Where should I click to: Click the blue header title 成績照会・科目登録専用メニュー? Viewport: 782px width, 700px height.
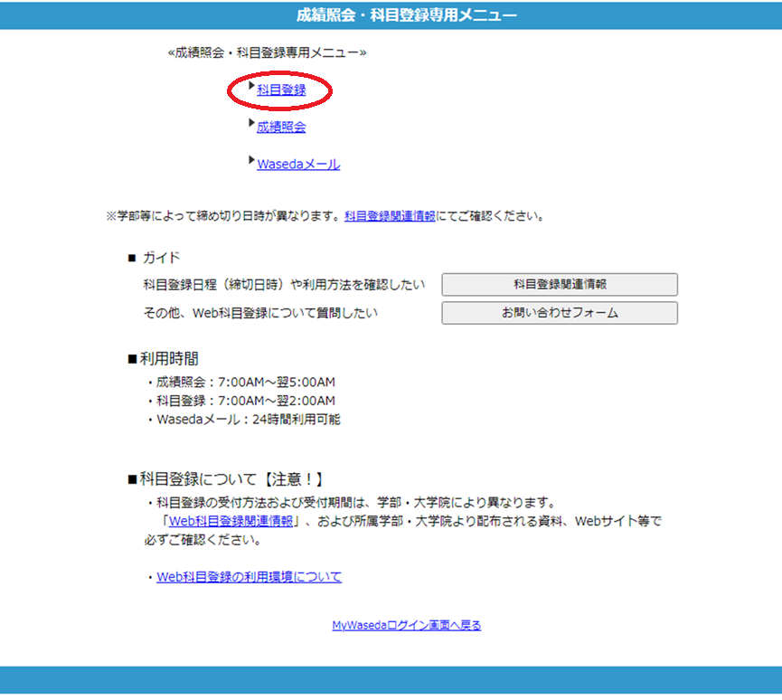coord(407,15)
